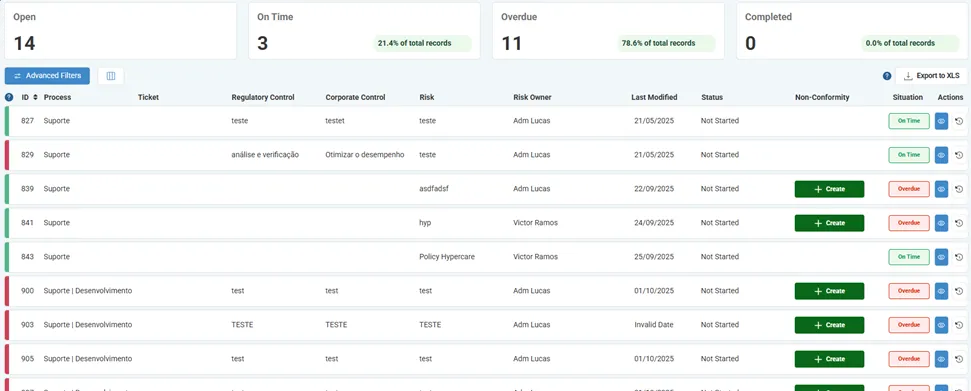Click the 'asdfadsf' risk cell
Image resolution: width=971 pixels, height=391 pixels.
click(x=433, y=189)
